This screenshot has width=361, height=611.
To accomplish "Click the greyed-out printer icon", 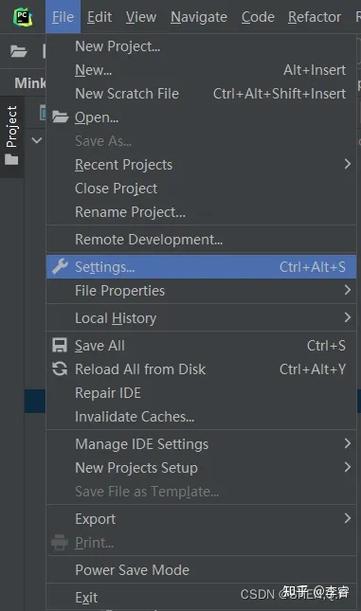I will [60, 542].
